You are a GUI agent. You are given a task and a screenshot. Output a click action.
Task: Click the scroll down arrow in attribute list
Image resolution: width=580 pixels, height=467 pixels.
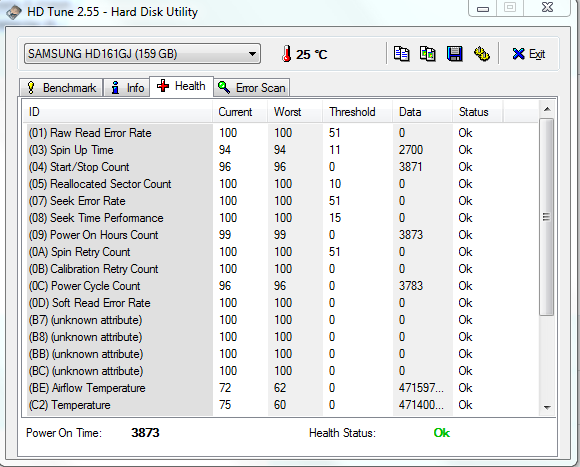click(x=547, y=407)
